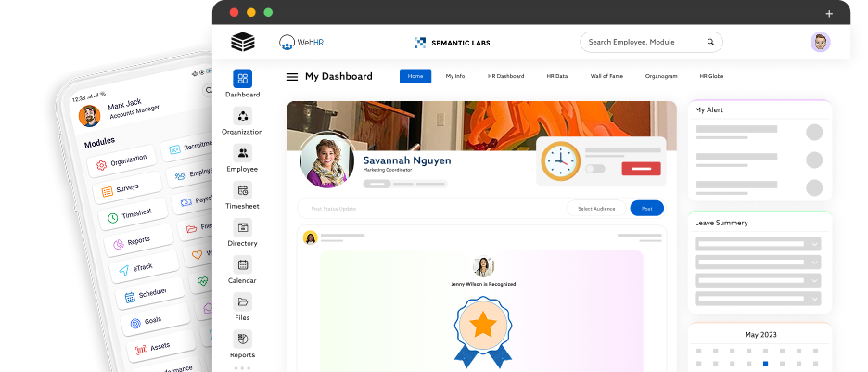Tap Recruitment module on the phone
The width and height of the screenshot is (868, 372).
187,148
